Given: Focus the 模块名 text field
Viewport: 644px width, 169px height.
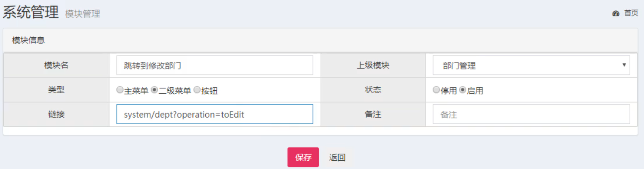Looking at the screenshot, I should click(214, 65).
